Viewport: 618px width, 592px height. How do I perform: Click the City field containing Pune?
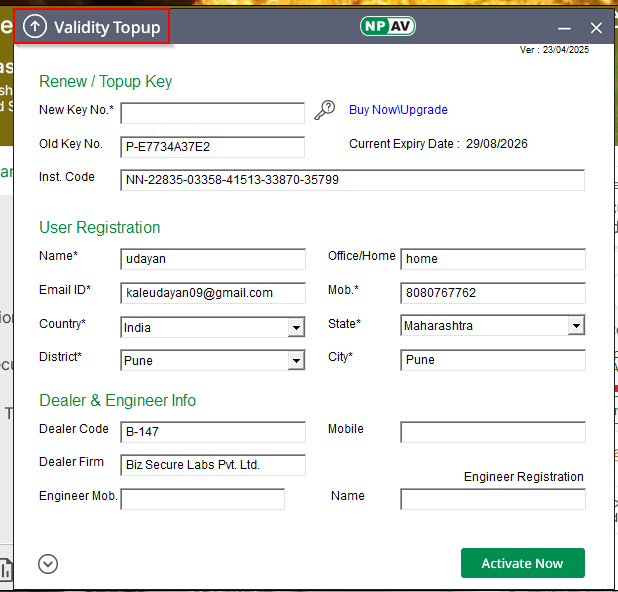pyautogui.click(x=492, y=360)
